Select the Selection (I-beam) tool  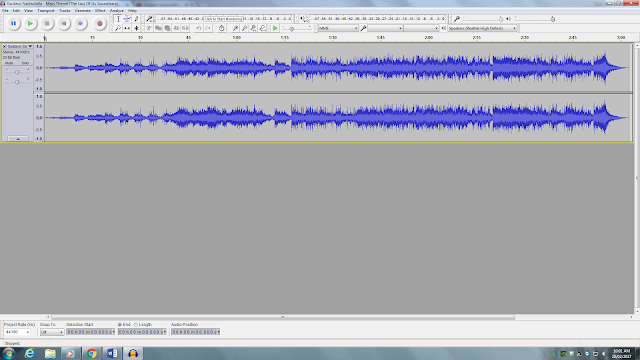click(x=118, y=19)
